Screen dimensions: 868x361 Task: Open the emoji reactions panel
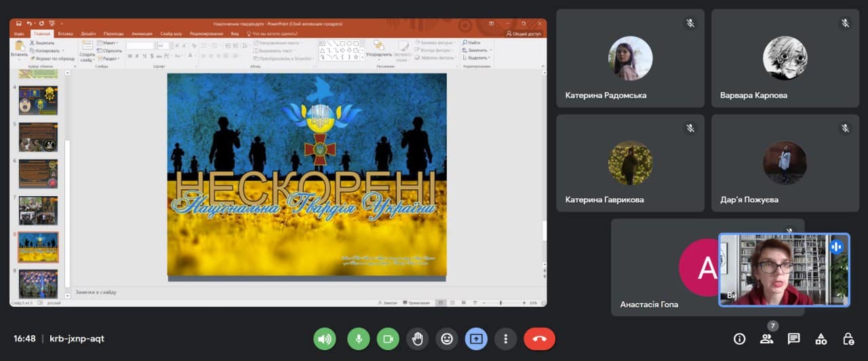[x=446, y=339]
